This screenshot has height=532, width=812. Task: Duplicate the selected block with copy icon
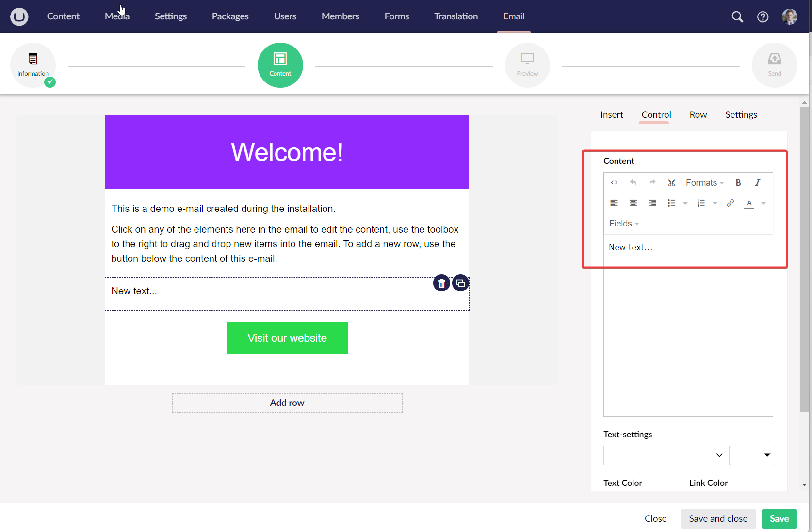pyautogui.click(x=460, y=284)
